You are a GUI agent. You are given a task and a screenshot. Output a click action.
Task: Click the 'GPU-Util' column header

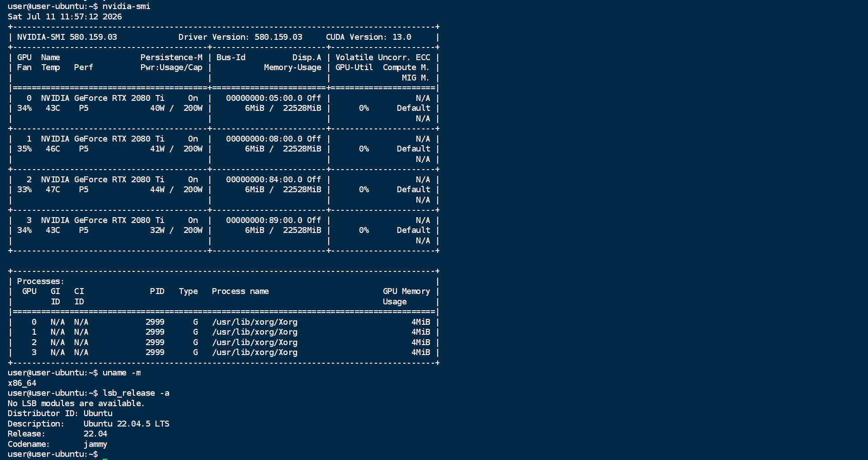[354, 67]
